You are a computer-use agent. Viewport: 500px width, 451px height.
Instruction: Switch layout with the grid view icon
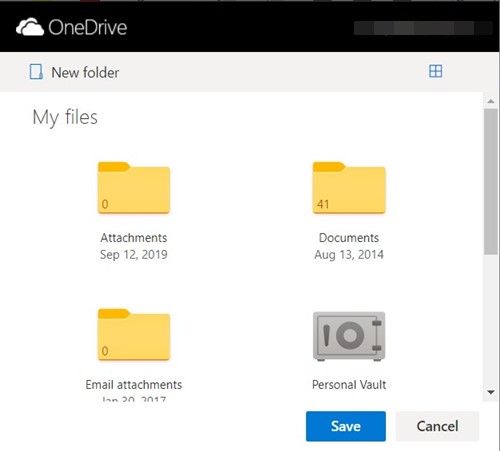[x=435, y=71]
